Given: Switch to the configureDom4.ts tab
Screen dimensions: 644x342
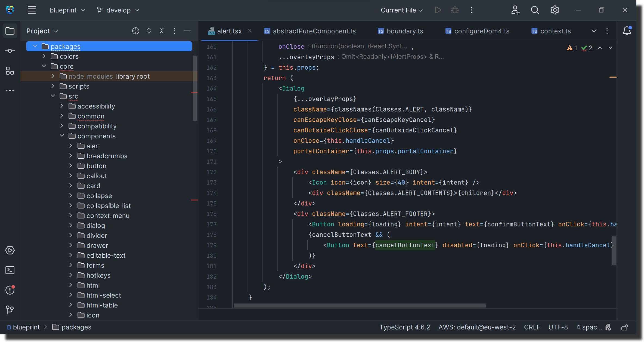Looking at the screenshot, I should [x=482, y=31].
